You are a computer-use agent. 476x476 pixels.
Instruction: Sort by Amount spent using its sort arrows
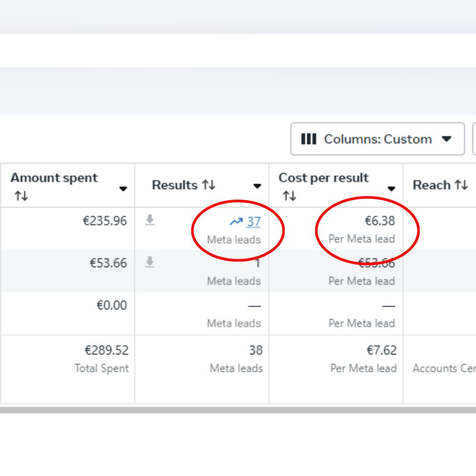(21, 196)
